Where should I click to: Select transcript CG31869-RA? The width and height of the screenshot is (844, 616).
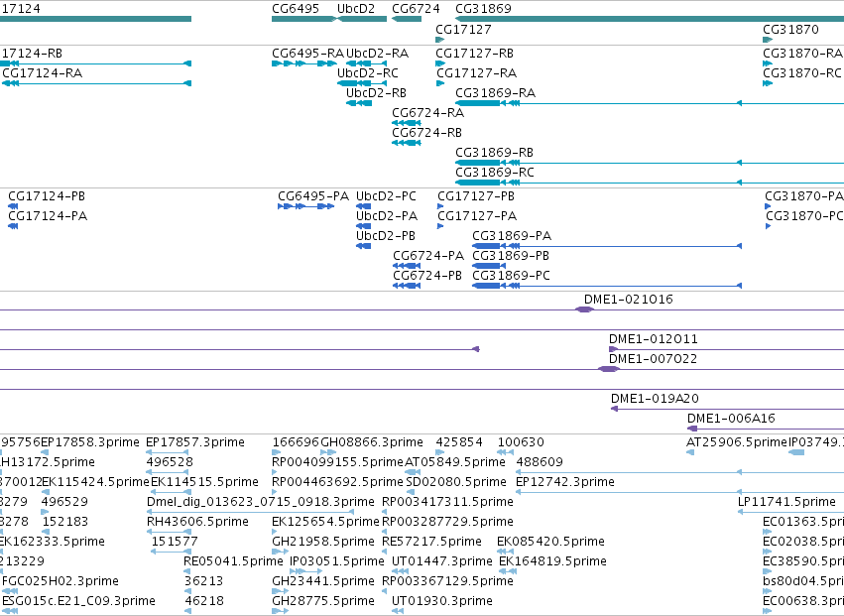pyautogui.click(x=496, y=93)
